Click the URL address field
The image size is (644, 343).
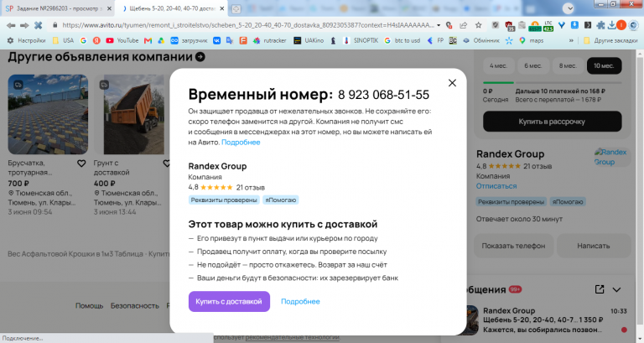(247, 25)
